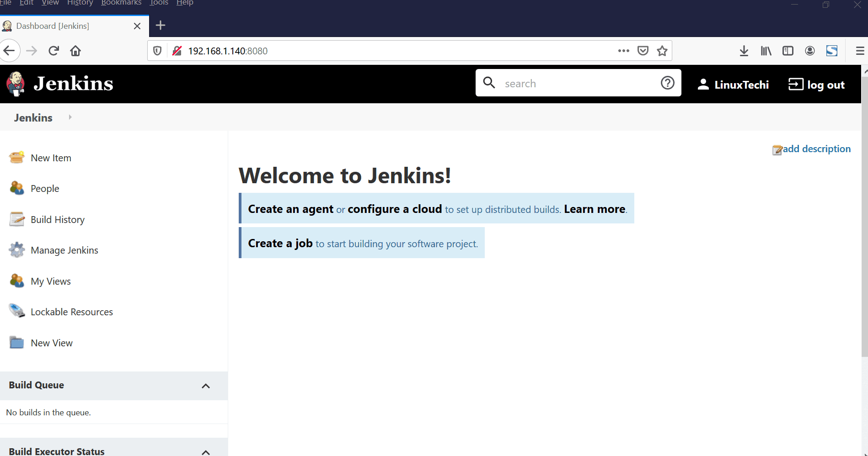The image size is (868, 456).
Task: Open Firefox account icon
Action: click(x=810, y=51)
